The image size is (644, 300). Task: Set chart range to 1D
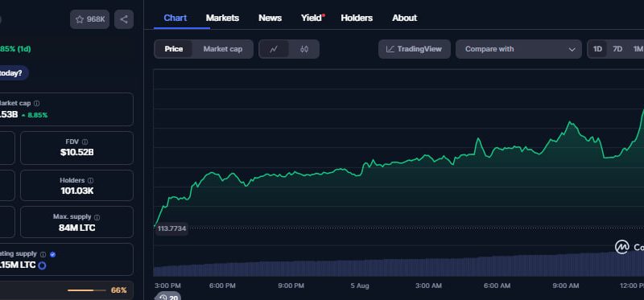pos(597,49)
